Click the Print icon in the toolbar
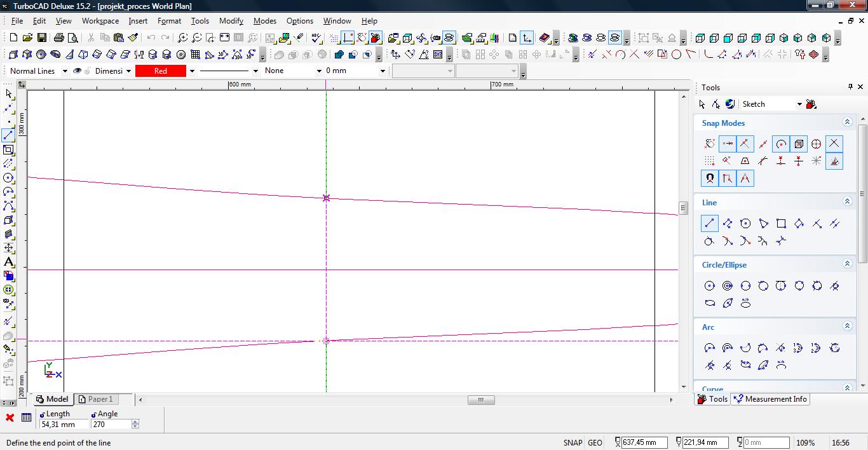 pos(59,38)
